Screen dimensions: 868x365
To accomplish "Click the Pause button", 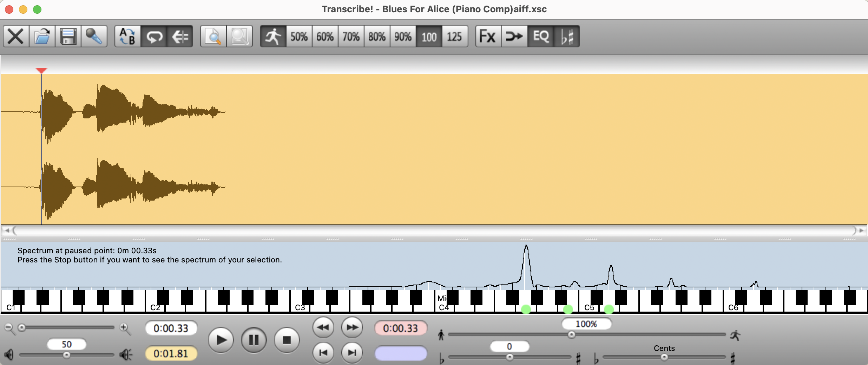I will 254,340.
